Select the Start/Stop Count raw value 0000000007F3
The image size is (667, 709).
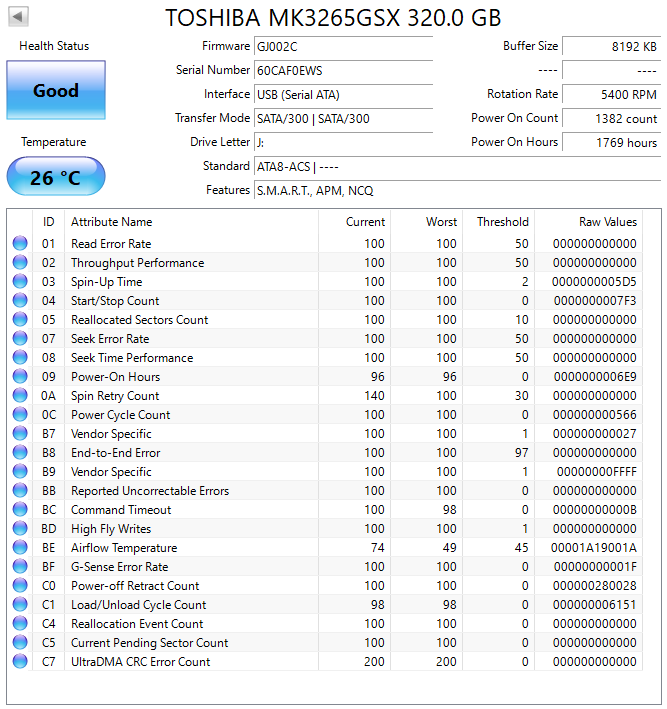tap(595, 301)
